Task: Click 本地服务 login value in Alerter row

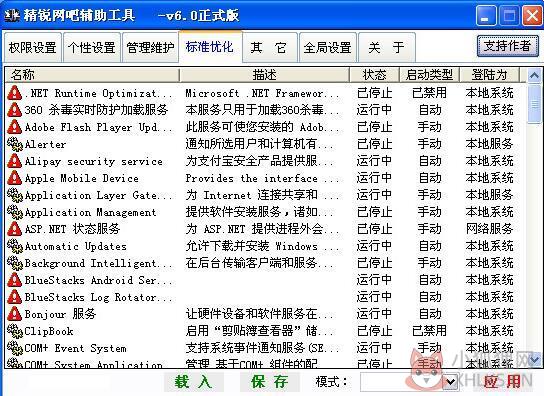Action: click(489, 144)
